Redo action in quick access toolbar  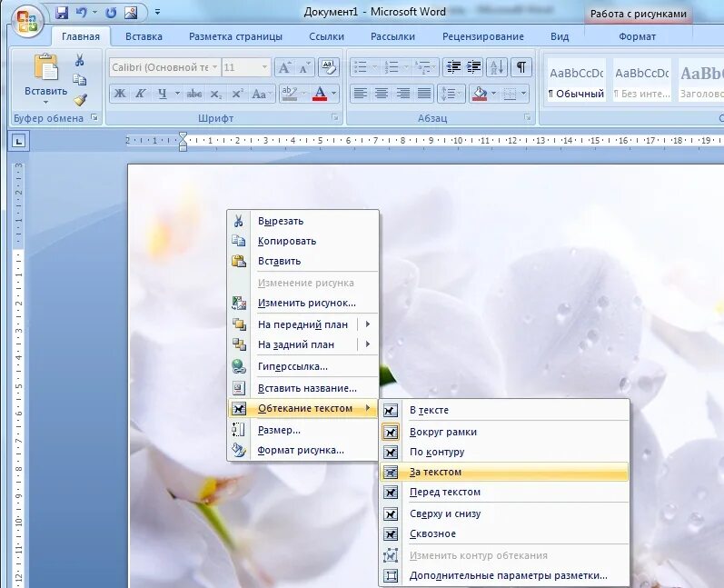pos(111,13)
